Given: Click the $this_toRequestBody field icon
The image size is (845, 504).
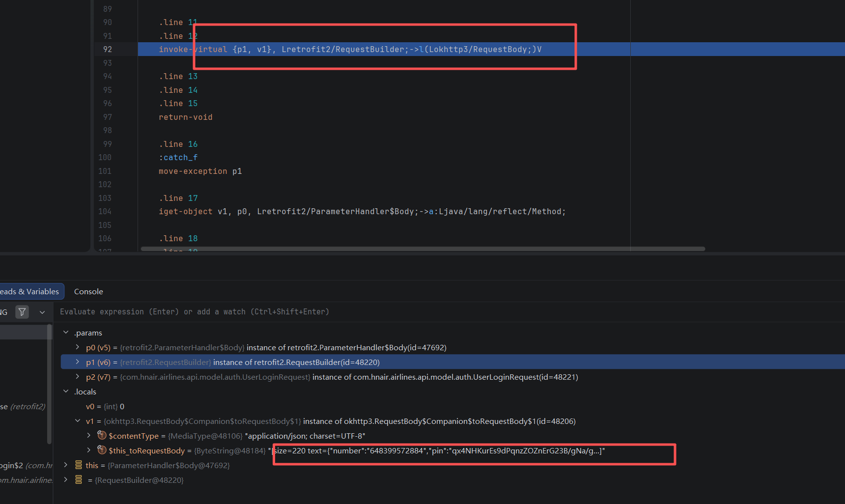Looking at the screenshot, I should coord(102,450).
